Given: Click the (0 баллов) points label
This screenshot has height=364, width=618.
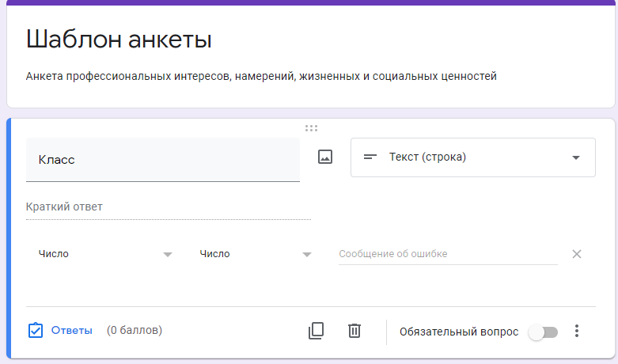Looking at the screenshot, I should coord(135,331).
